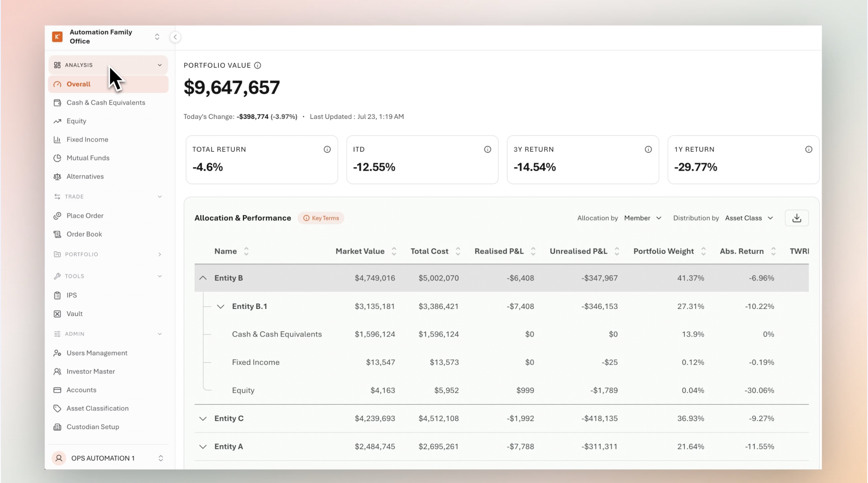Collapse the Trade section chevron

160,197
